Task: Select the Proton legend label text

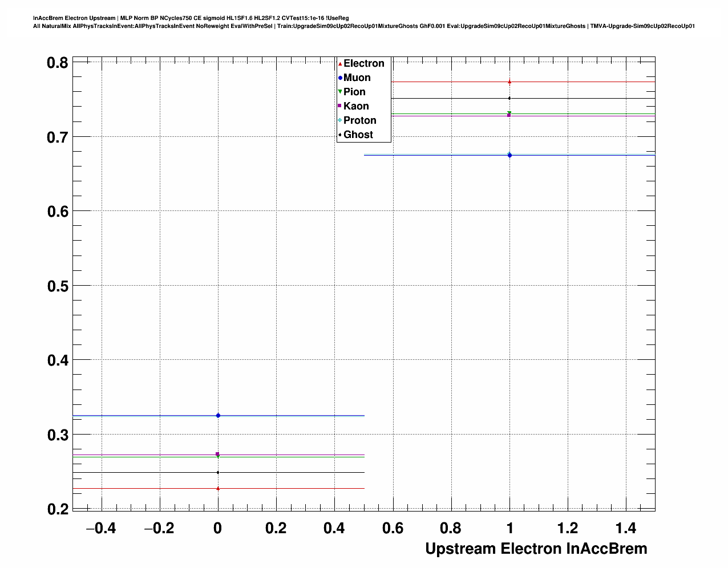Action: (359, 120)
